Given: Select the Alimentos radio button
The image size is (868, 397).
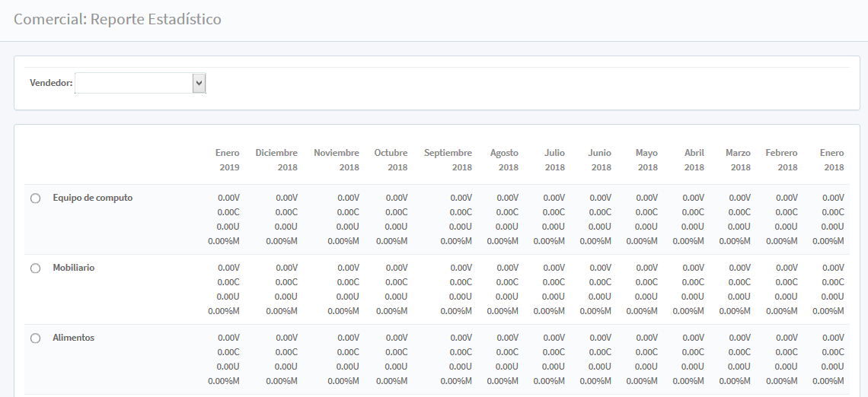Looking at the screenshot, I should tap(35, 338).
